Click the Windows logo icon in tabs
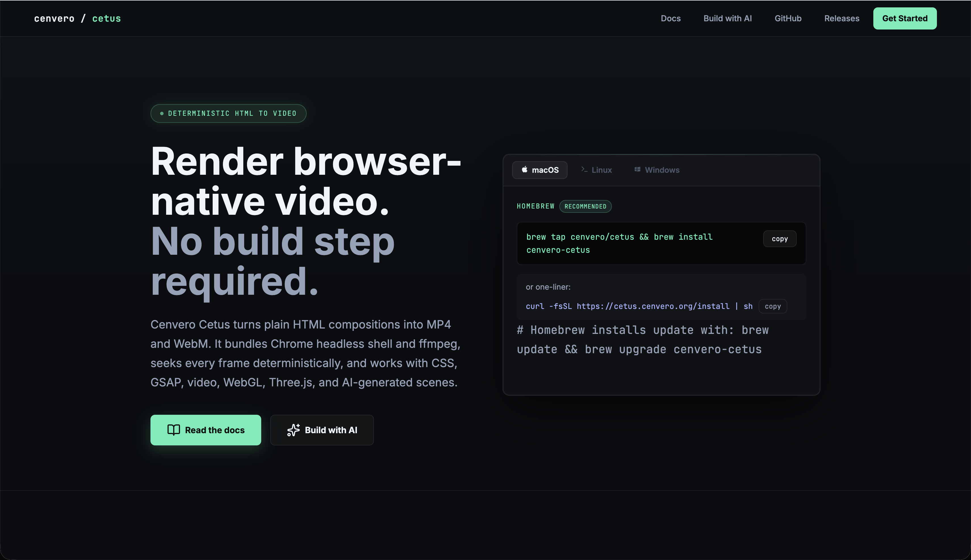The image size is (971, 560). (x=637, y=170)
